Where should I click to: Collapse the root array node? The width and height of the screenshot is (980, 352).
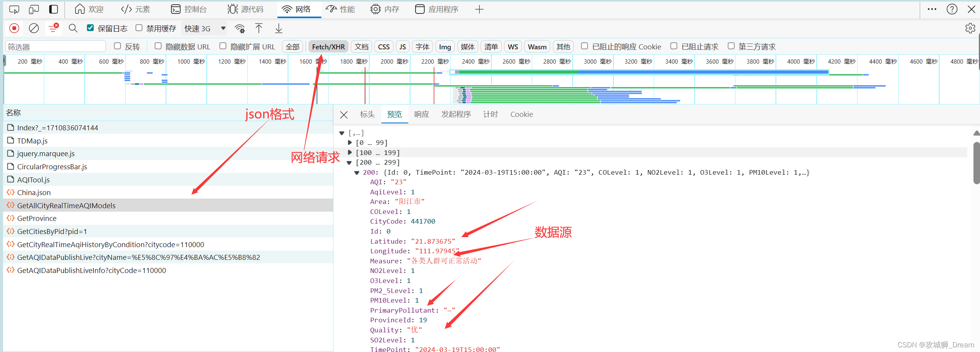pyautogui.click(x=342, y=133)
